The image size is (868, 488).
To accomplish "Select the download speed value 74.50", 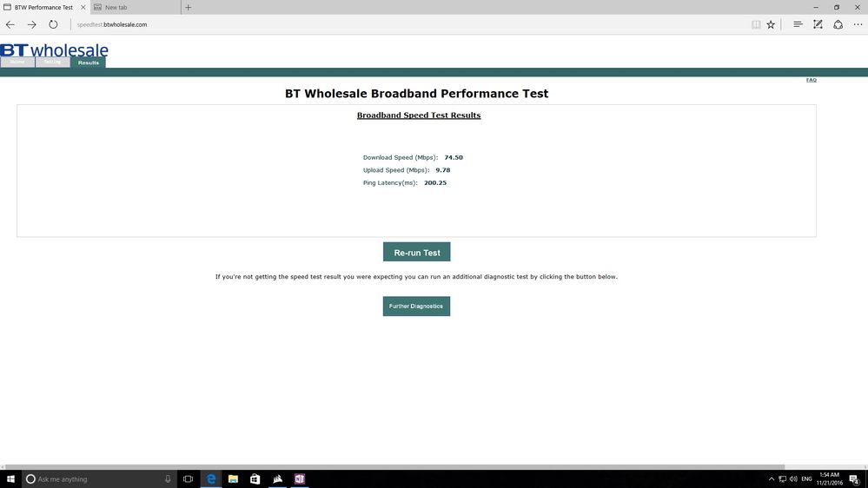I will (454, 157).
